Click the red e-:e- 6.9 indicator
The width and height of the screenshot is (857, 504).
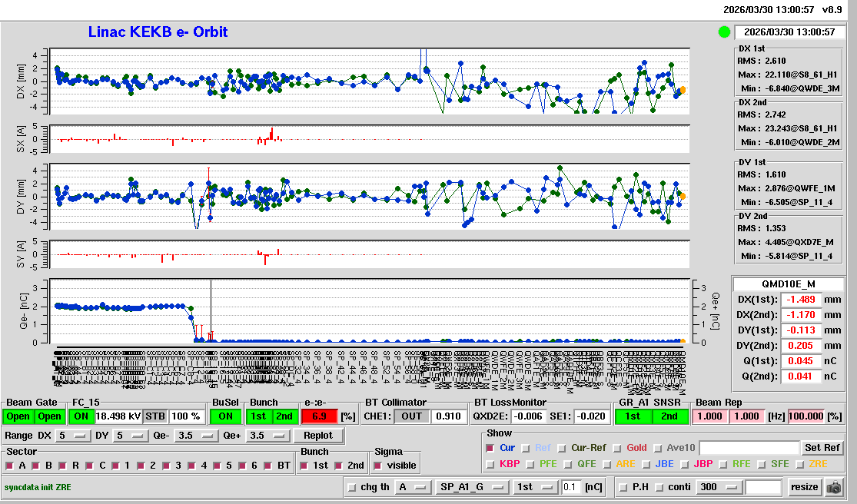[319, 416]
